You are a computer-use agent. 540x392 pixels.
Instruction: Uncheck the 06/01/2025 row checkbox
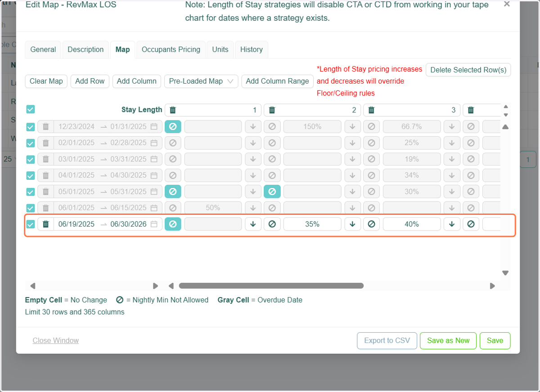(31, 208)
